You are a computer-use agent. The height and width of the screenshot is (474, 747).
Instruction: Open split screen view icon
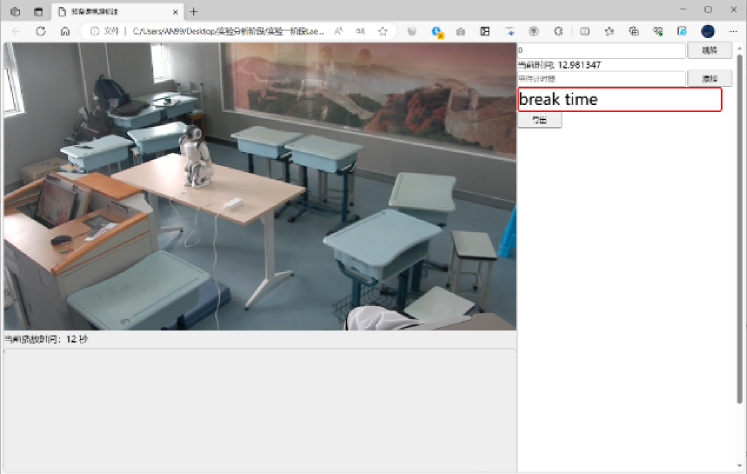click(x=582, y=31)
